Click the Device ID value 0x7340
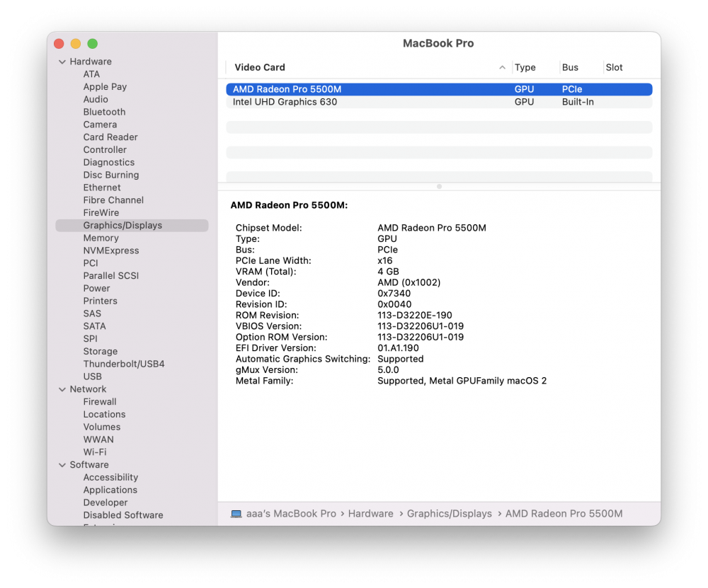This screenshot has width=708, height=588. pos(394,294)
